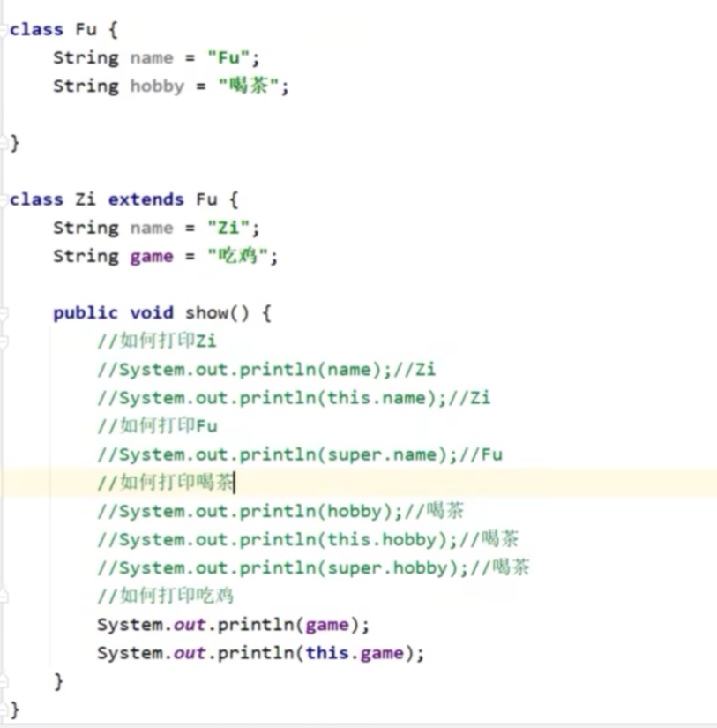Image resolution: width=717 pixels, height=728 pixels.
Task: Click commented line println(hobby);//喝茶
Action: [x=280, y=511]
